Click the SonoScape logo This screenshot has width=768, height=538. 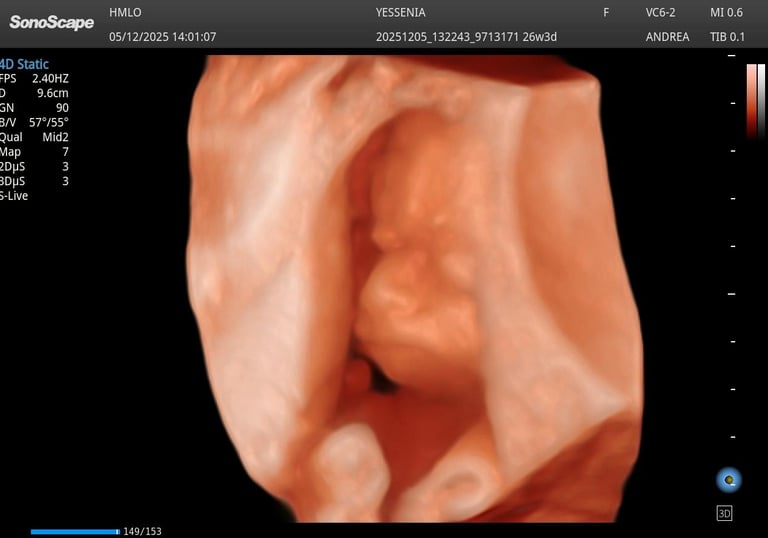tap(51, 22)
